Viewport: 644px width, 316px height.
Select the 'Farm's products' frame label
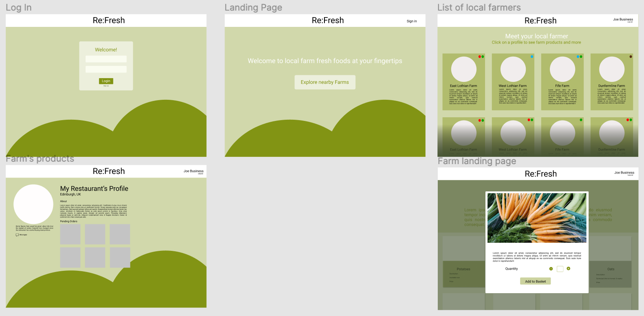[40, 159]
